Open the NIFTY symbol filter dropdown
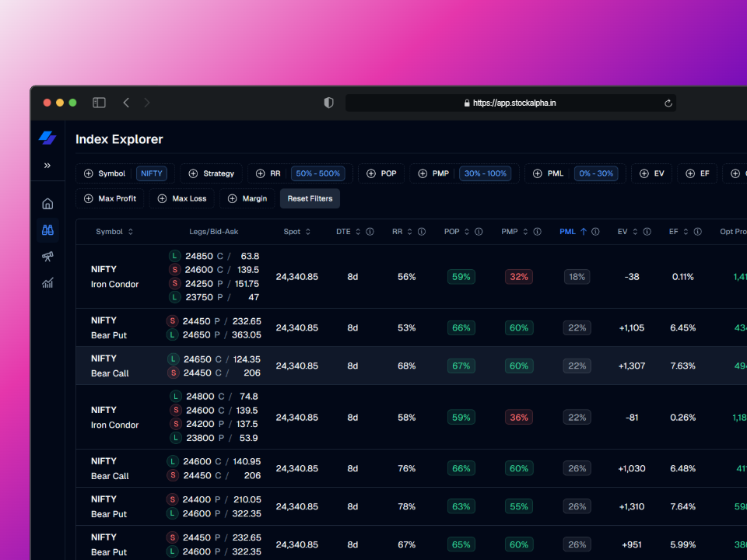 click(x=152, y=173)
